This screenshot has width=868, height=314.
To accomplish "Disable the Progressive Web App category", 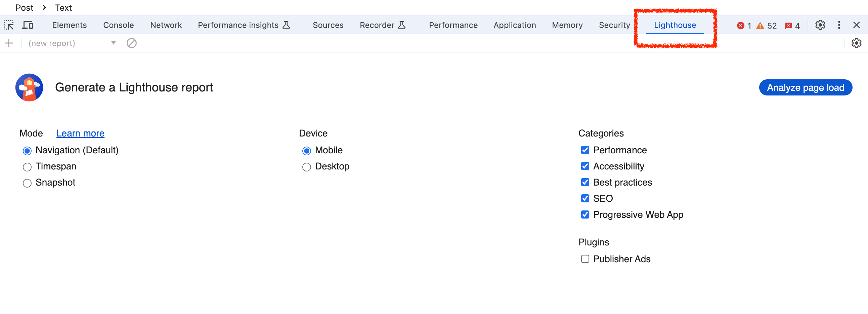I will coord(585,214).
